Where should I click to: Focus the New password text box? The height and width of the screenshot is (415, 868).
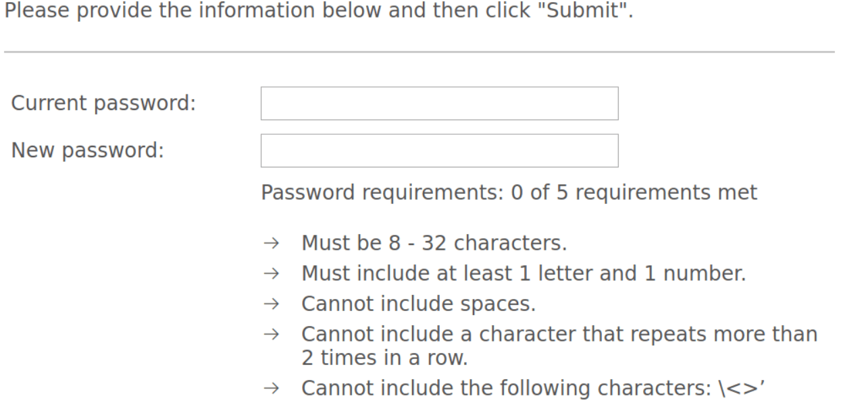(x=439, y=150)
